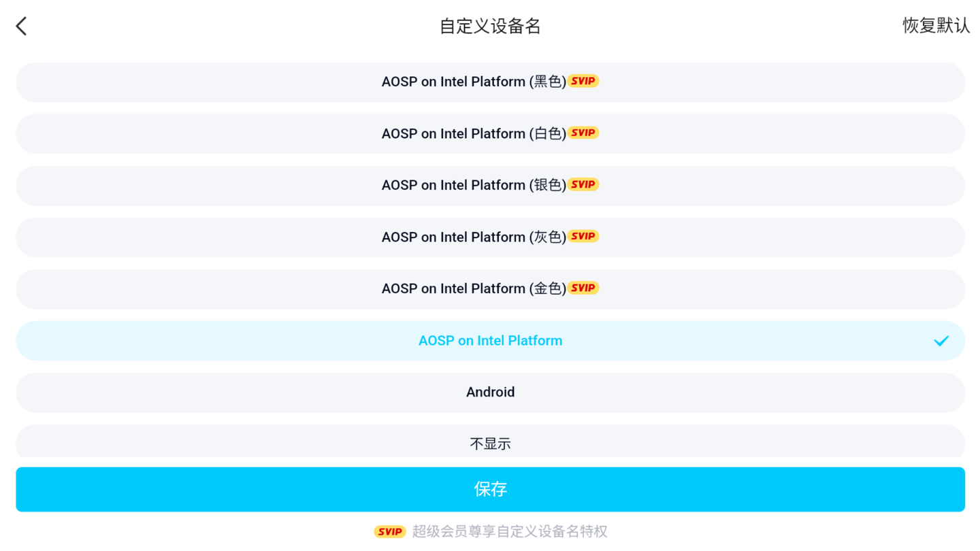Screen dimensions: 980x551
Task: Choose AOSP on Intel Platform (灰色) name
Action: [x=473, y=237]
